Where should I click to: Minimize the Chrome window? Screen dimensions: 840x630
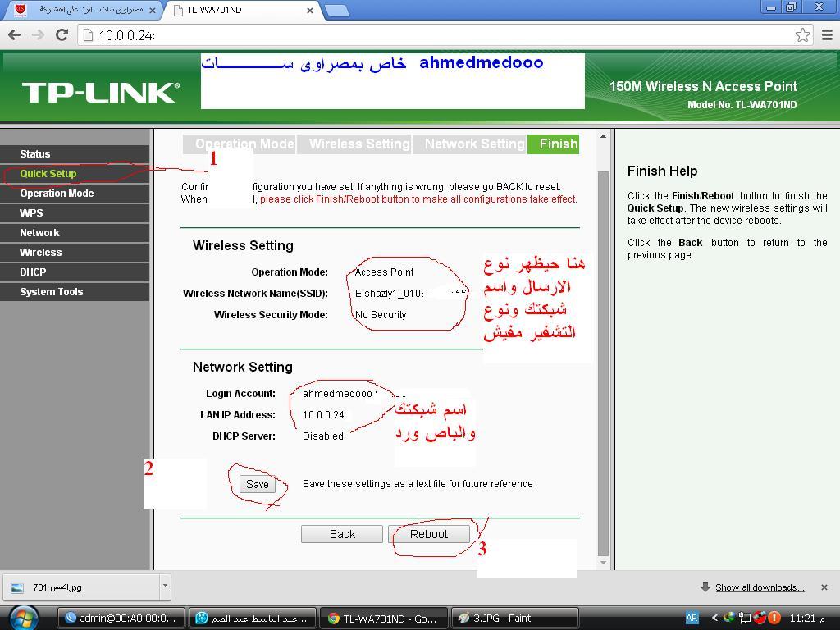pos(771,7)
